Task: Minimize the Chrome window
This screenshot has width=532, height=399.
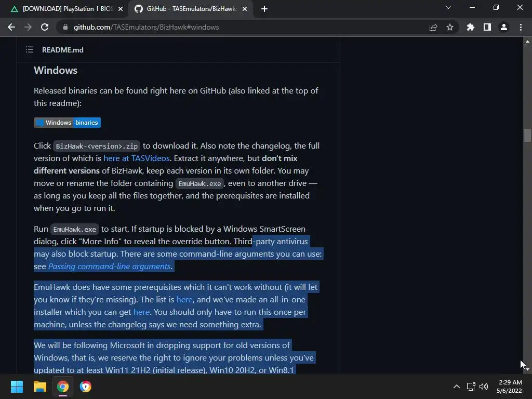Action: pyautogui.click(x=472, y=7)
